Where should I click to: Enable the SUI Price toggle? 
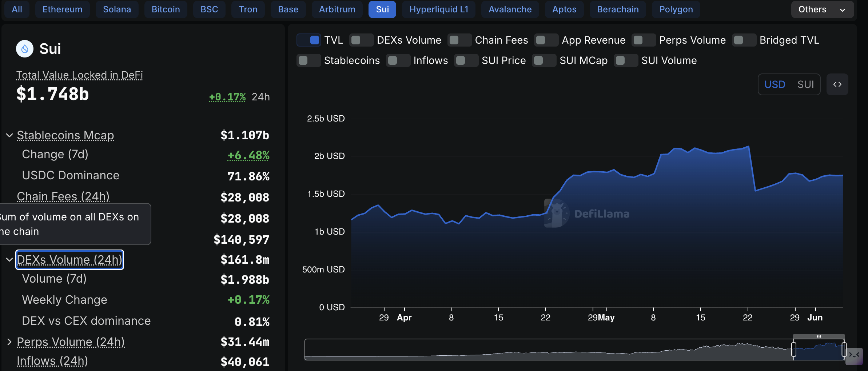tap(466, 60)
